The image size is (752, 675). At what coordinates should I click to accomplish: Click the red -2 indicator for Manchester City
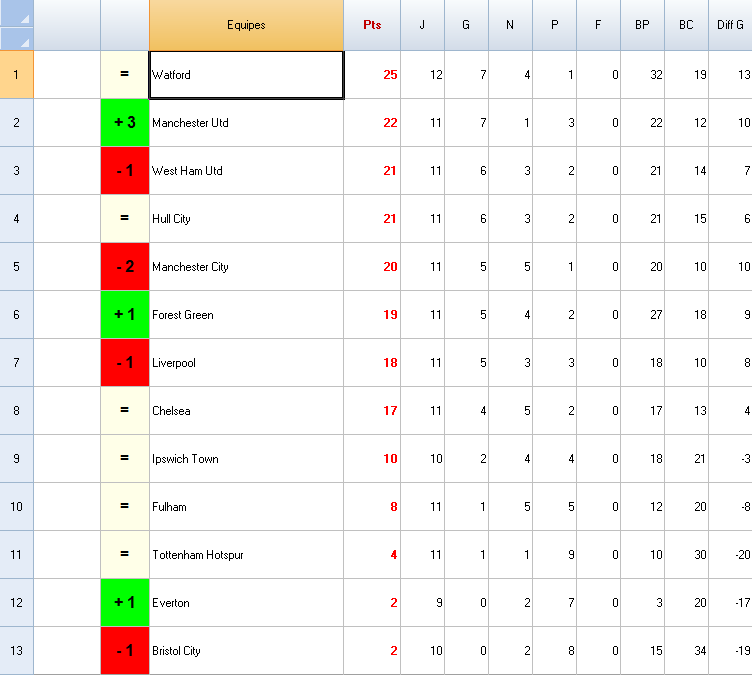pyautogui.click(x=125, y=267)
